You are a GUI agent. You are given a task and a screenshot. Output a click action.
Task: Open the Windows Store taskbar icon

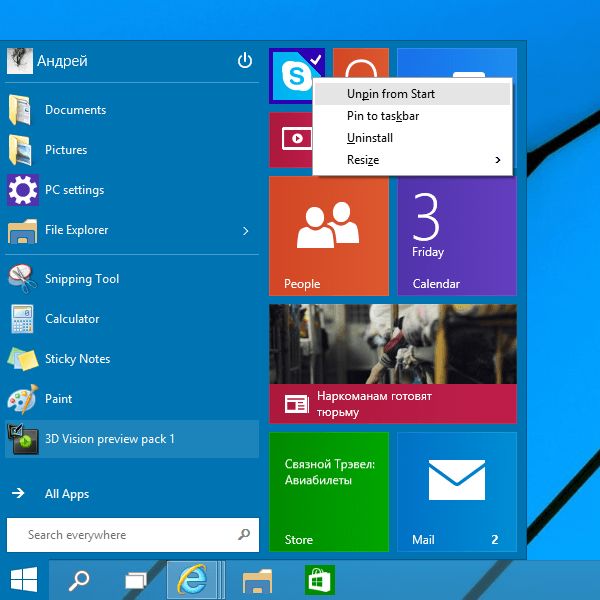click(320, 579)
